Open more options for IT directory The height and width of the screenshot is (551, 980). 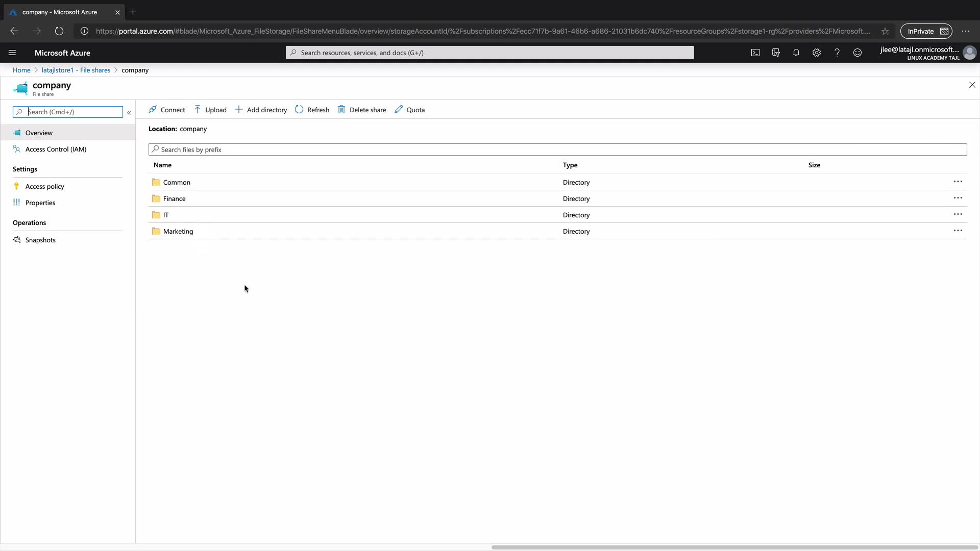pyautogui.click(x=958, y=214)
